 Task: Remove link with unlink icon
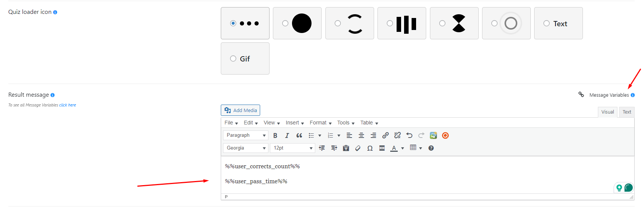(x=397, y=135)
